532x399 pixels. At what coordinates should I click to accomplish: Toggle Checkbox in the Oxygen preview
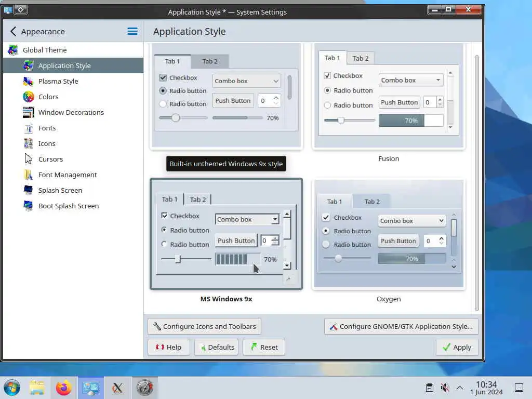coord(326,218)
